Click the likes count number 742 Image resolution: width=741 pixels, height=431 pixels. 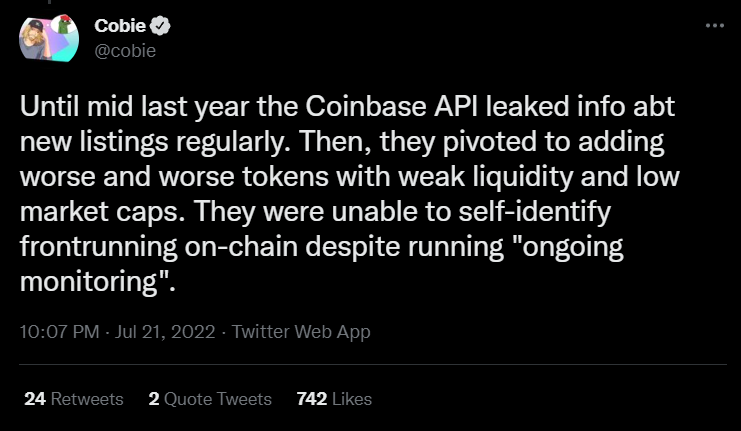(313, 398)
